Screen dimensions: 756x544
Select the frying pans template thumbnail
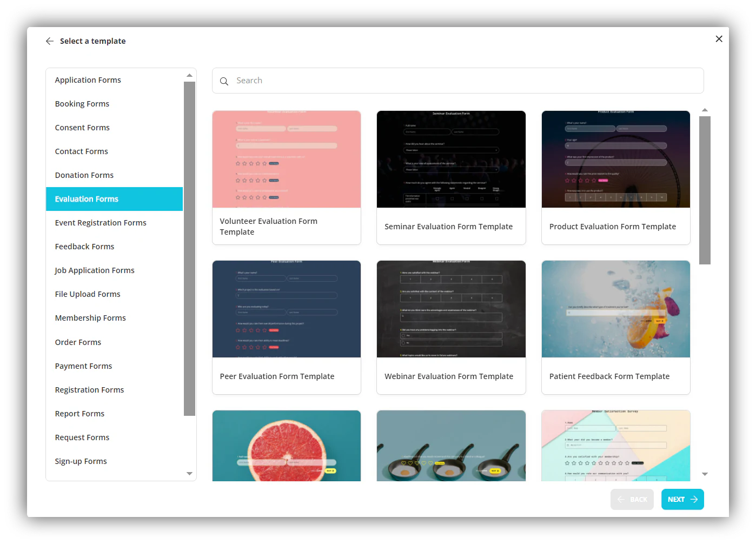click(x=451, y=446)
